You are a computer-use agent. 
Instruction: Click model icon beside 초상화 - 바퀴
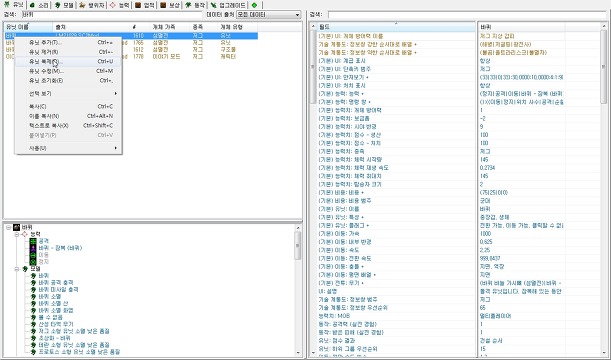pos(33,338)
